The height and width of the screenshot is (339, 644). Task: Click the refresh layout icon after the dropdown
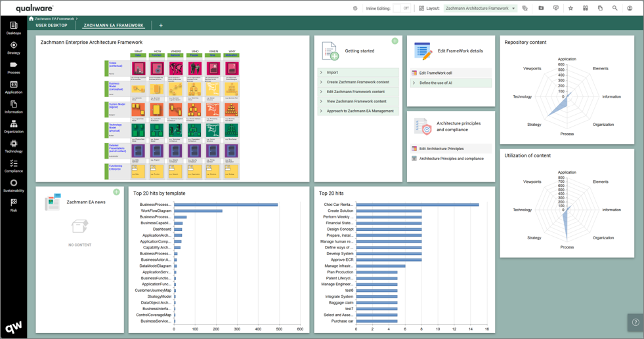pyautogui.click(x=525, y=9)
